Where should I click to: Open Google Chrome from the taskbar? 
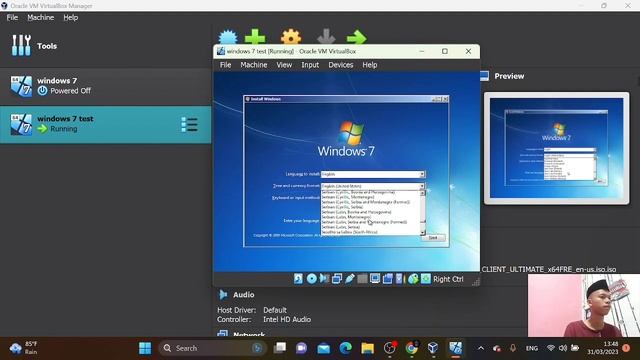(x=411, y=348)
